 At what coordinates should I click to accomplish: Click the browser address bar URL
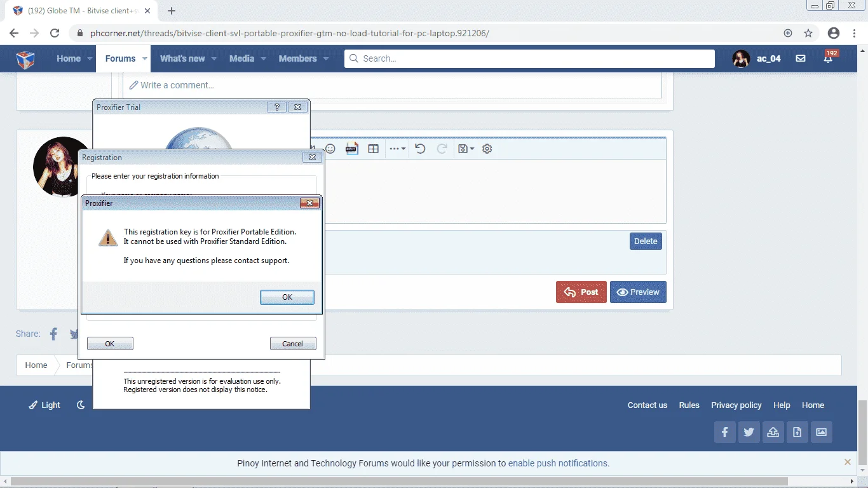289,33
